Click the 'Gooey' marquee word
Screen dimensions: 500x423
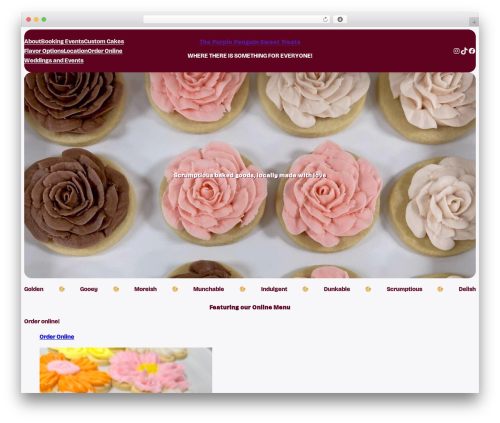[89, 289]
